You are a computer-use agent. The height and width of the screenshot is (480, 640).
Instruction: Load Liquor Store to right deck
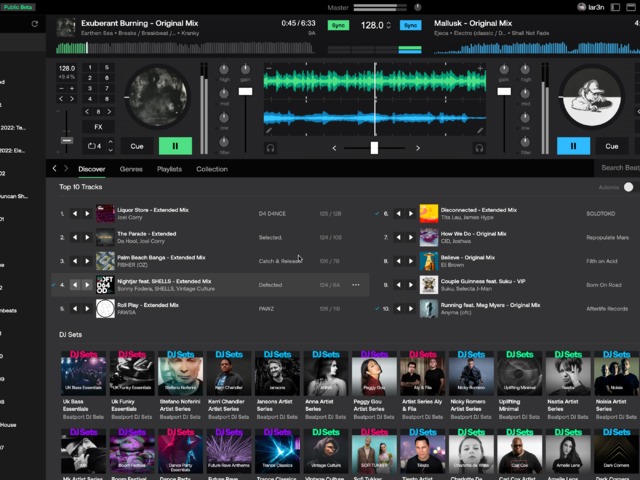click(x=87, y=213)
